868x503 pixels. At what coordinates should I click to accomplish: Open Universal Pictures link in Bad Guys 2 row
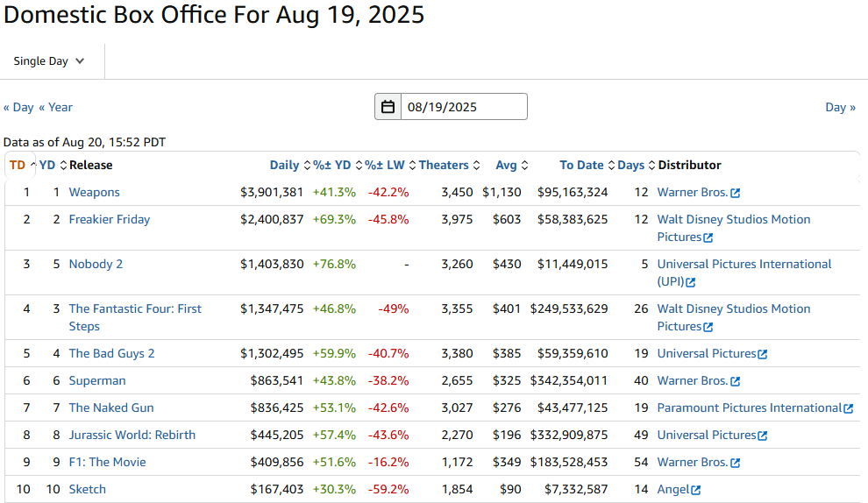(707, 353)
